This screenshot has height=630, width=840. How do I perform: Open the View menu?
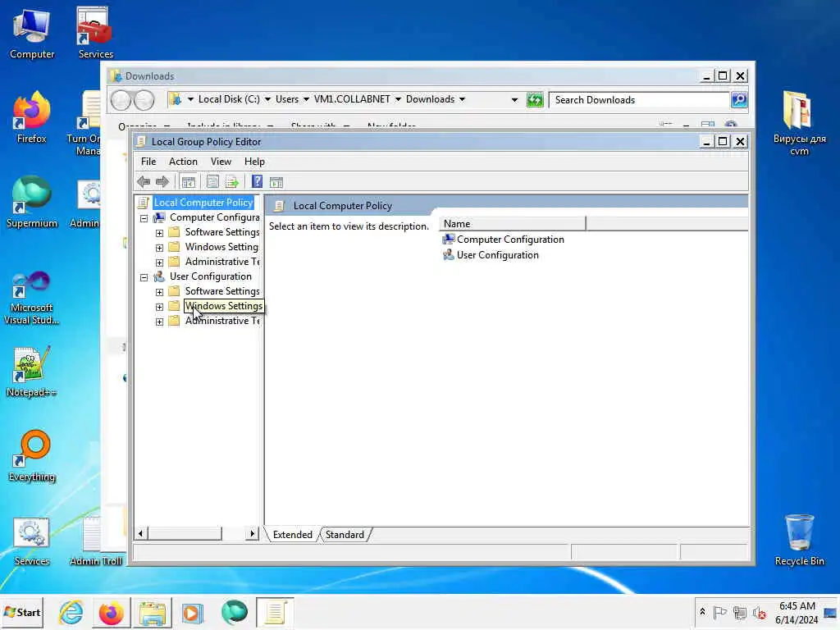221,162
